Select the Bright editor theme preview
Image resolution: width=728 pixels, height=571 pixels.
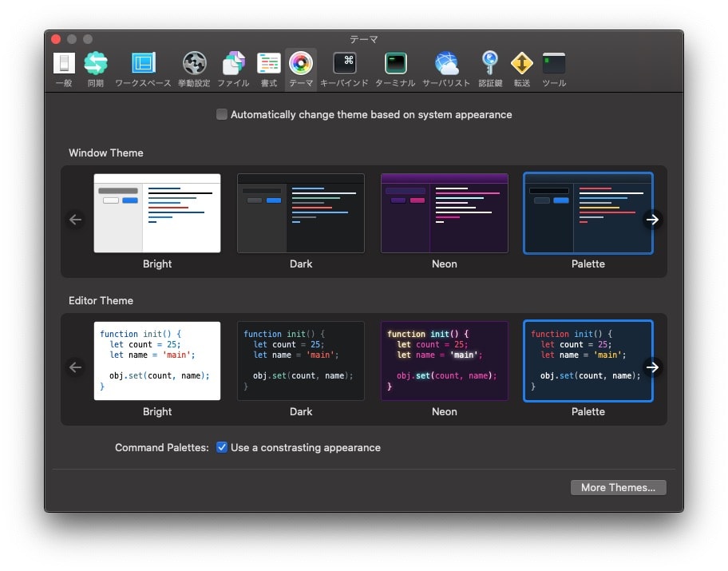pyautogui.click(x=156, y=360)
